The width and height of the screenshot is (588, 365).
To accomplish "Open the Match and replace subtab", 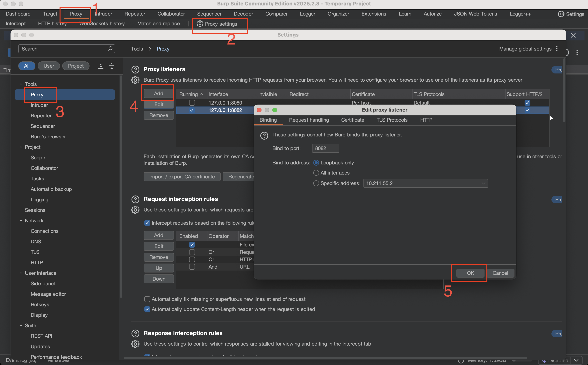I will tap(158, 23).
